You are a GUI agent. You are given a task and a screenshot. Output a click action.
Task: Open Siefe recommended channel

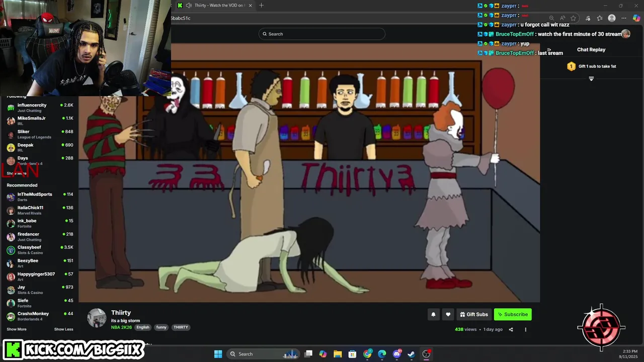tap(39, 303)
